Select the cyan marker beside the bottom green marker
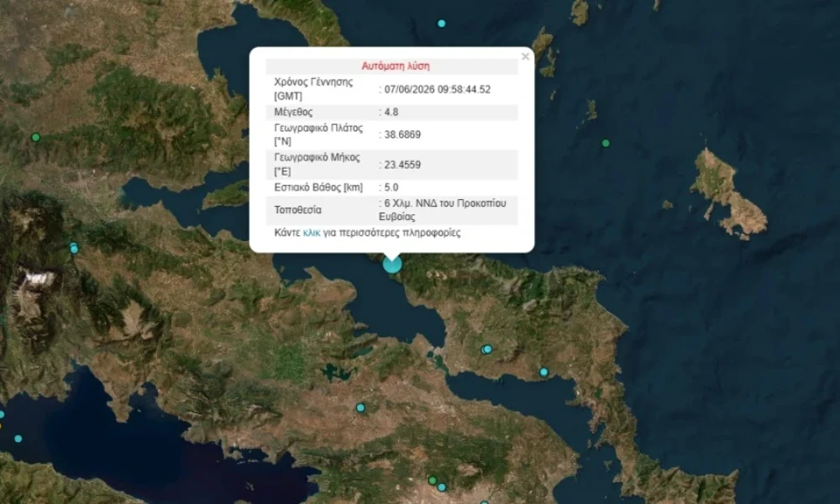The height and width of the screenshot is (504, 840). point(442,487)
